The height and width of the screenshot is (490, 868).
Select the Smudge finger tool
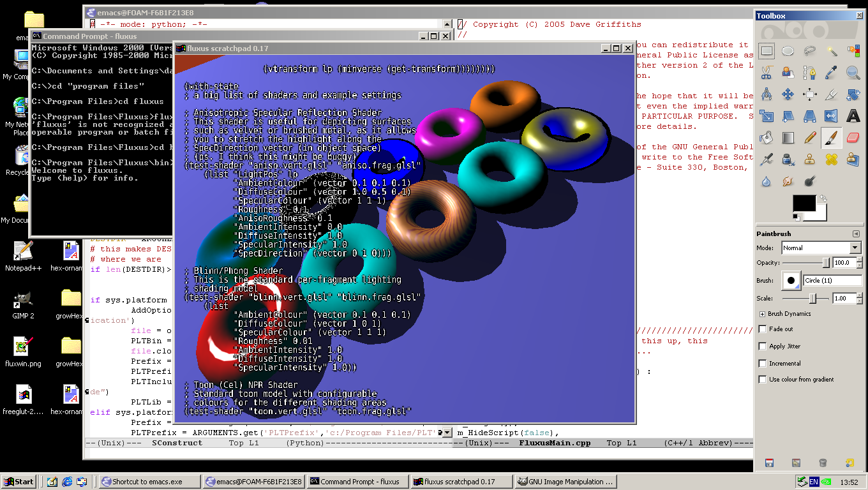[x=788, y=181]
